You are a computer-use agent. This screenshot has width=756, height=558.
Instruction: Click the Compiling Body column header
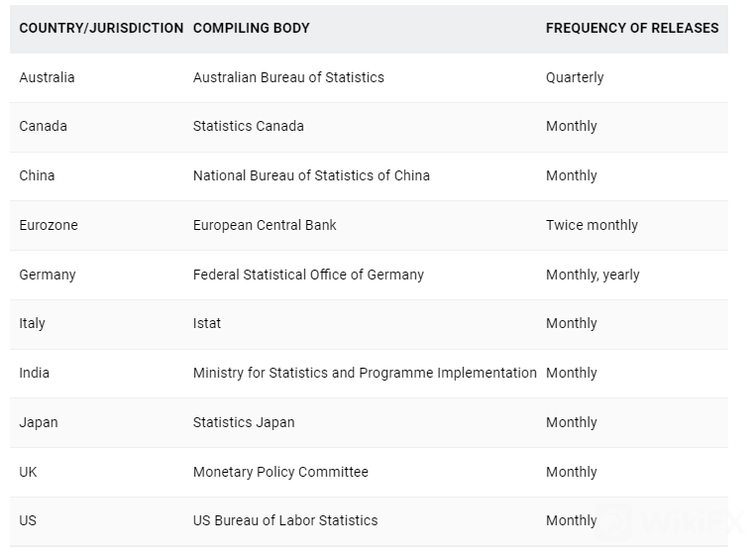click(251, 28)
